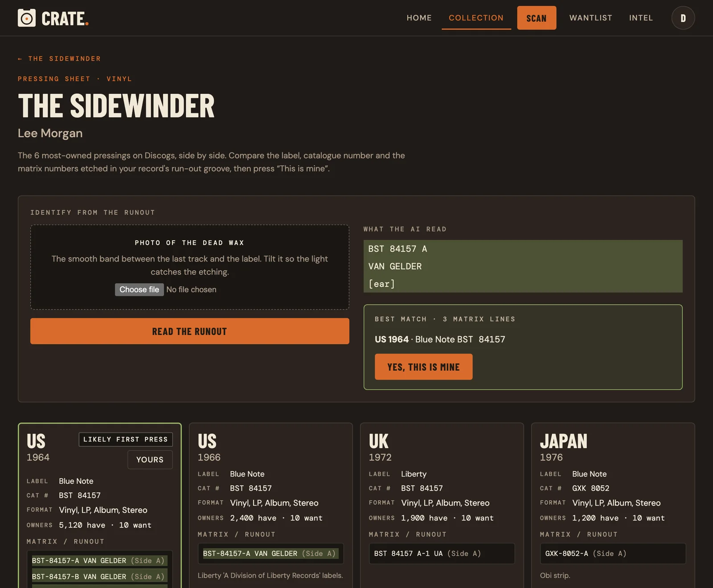713x588 pixels.
Task: Click matrix 'BST 84157 A-1 UA' in UK card
Action: pos(427,553)
